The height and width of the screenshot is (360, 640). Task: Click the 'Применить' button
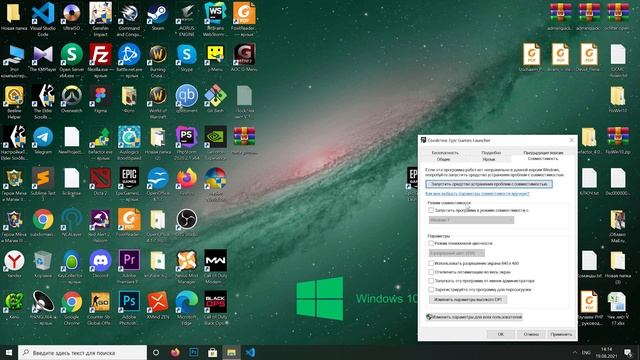(561, 334)
